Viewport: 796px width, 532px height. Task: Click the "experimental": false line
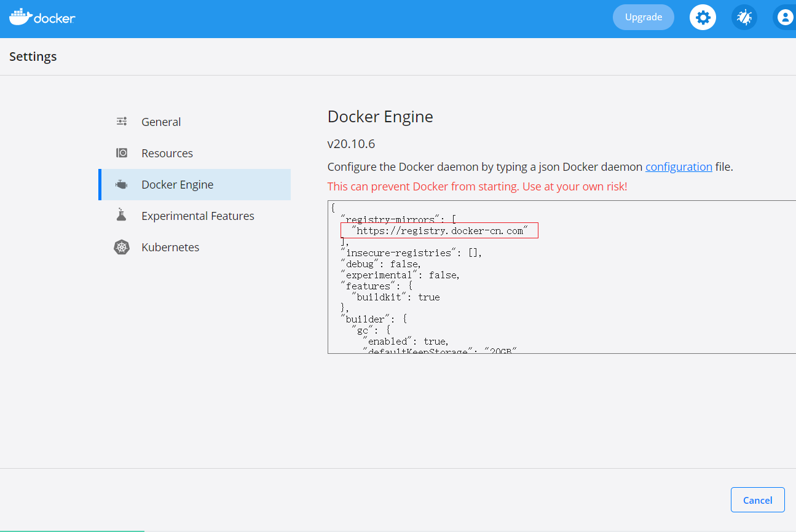coord(400,275)
